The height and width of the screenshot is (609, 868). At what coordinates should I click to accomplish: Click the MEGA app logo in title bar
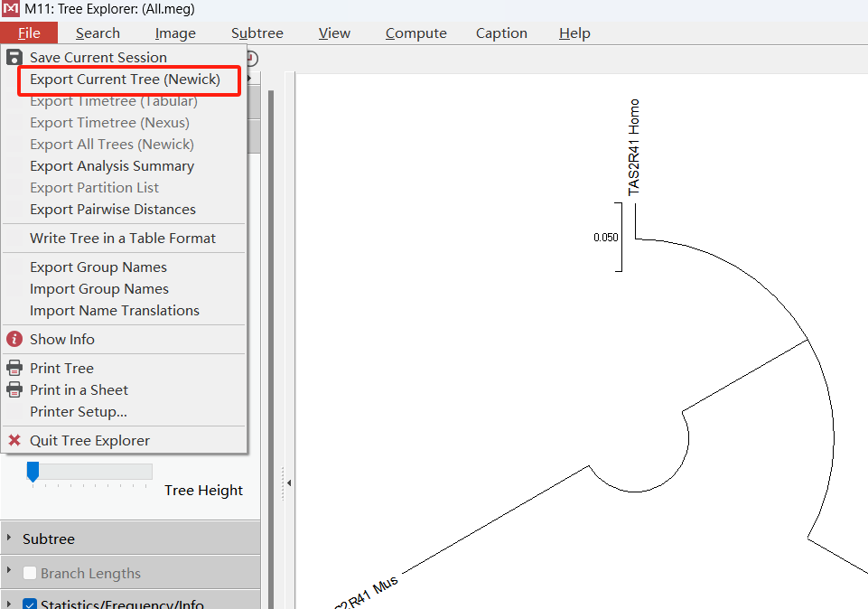11,9
